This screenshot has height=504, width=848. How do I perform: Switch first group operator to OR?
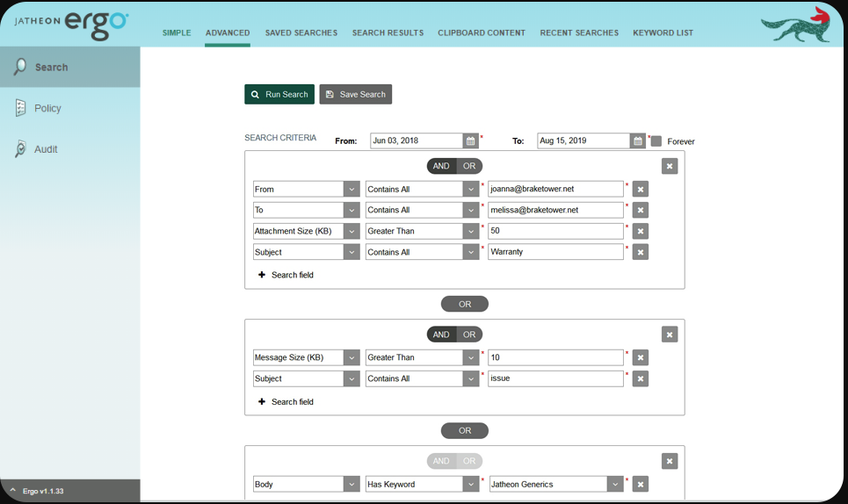tap(469, 166)
